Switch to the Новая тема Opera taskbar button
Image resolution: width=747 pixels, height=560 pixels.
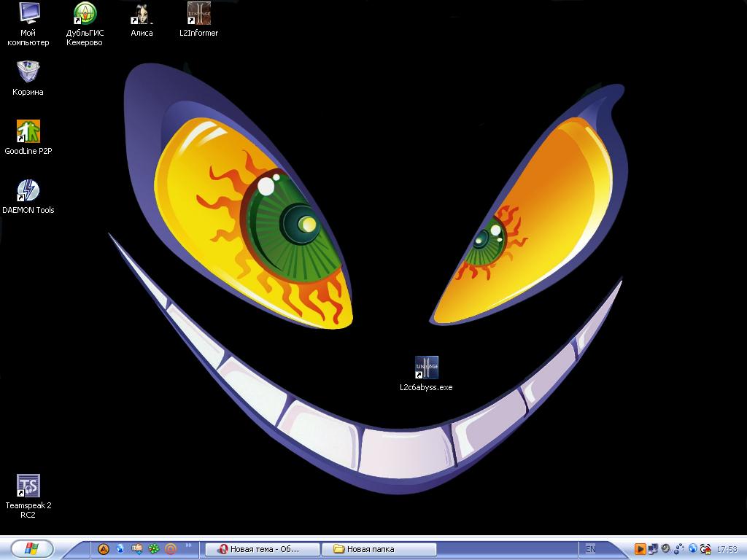point(262,549)
